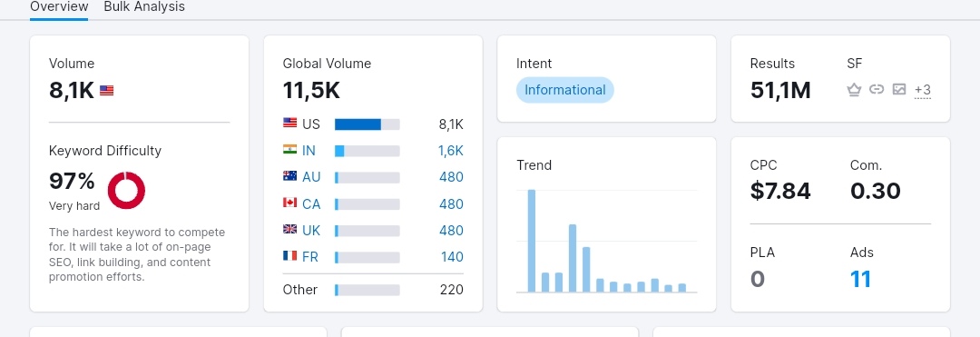The image size is (980, 337).
Task: Click the Ads count 11 link
Action: click(860, 279)
